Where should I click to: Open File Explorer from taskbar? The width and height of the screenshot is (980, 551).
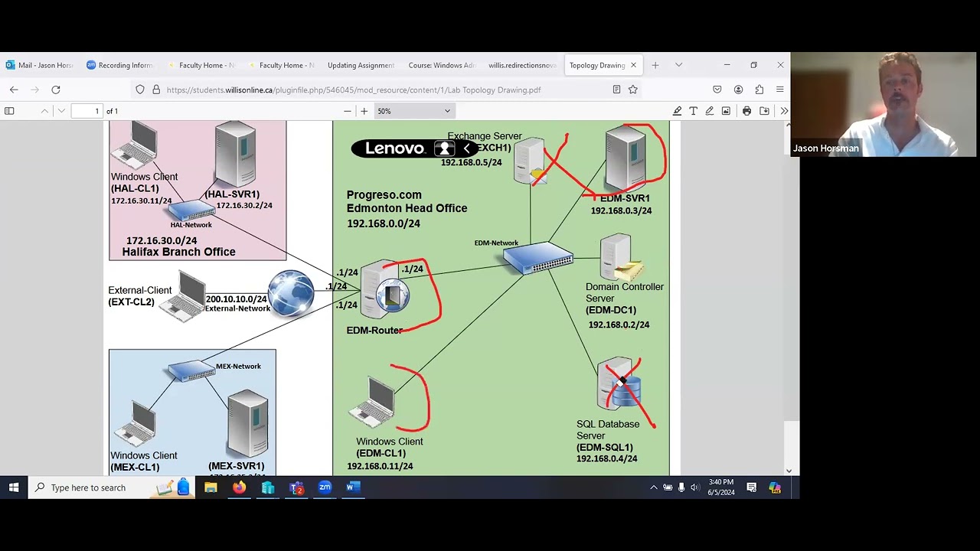(211, 487)
